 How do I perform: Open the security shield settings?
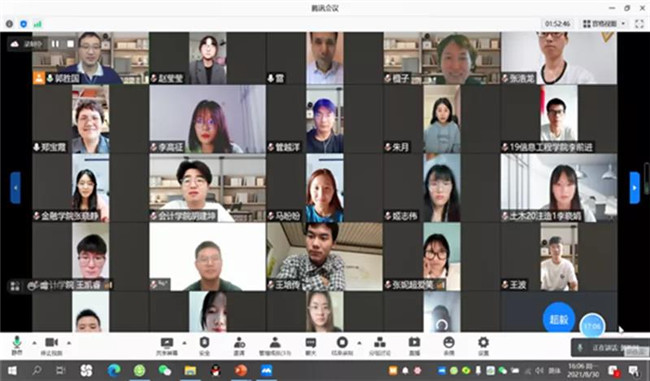tap(204, 346)
